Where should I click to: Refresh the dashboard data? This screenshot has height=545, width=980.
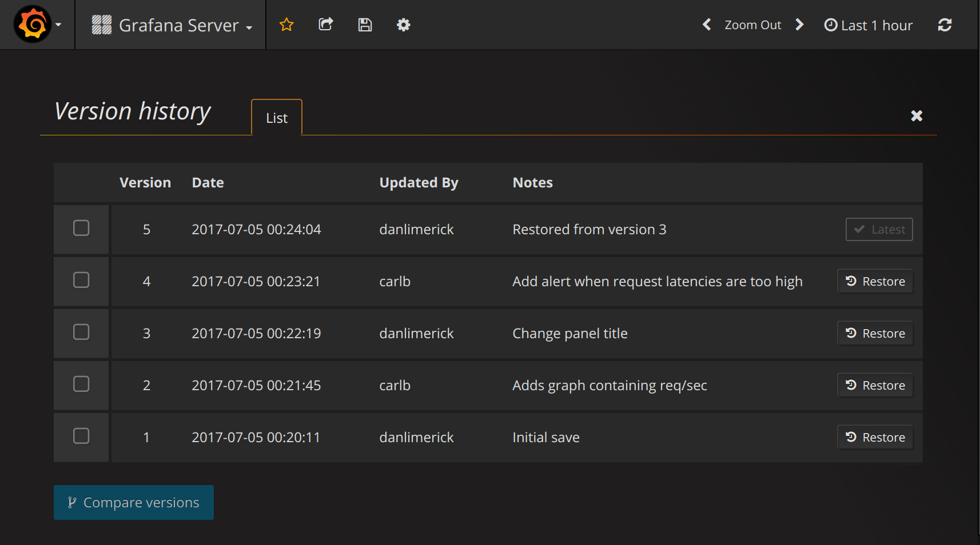pyautogui.click(x=945, y=25)
